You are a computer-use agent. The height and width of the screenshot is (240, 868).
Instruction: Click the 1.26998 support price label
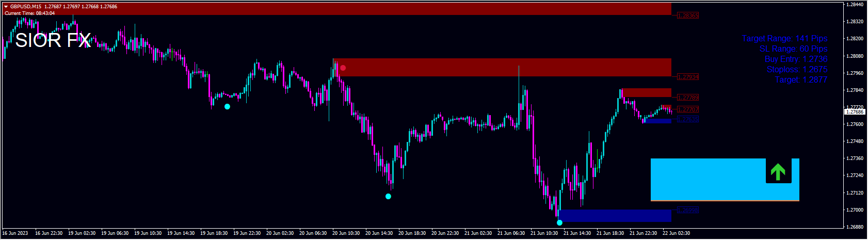688,210
